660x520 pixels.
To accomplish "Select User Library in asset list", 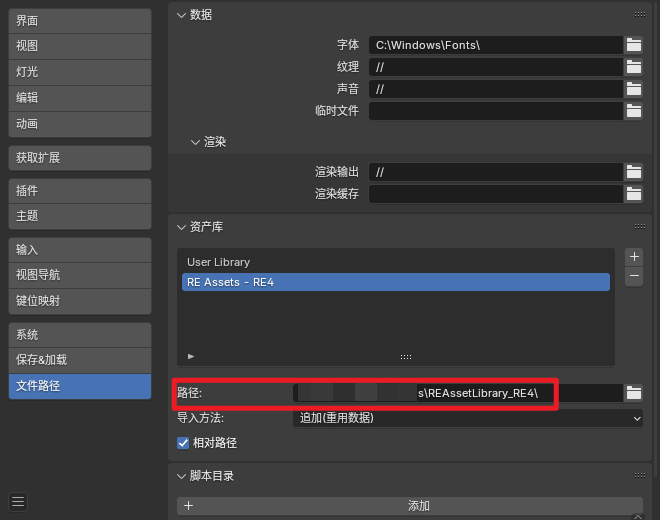I will pyautogui.click(x=396, y=262).
